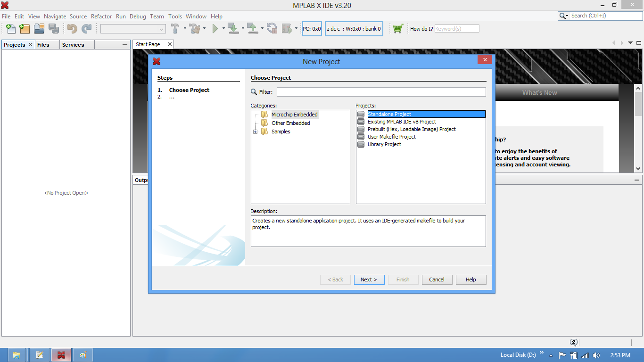The width and height of the screenshot is (644, 362).
Task: Click the New Project toolbar icon
Action: [25, 29]
